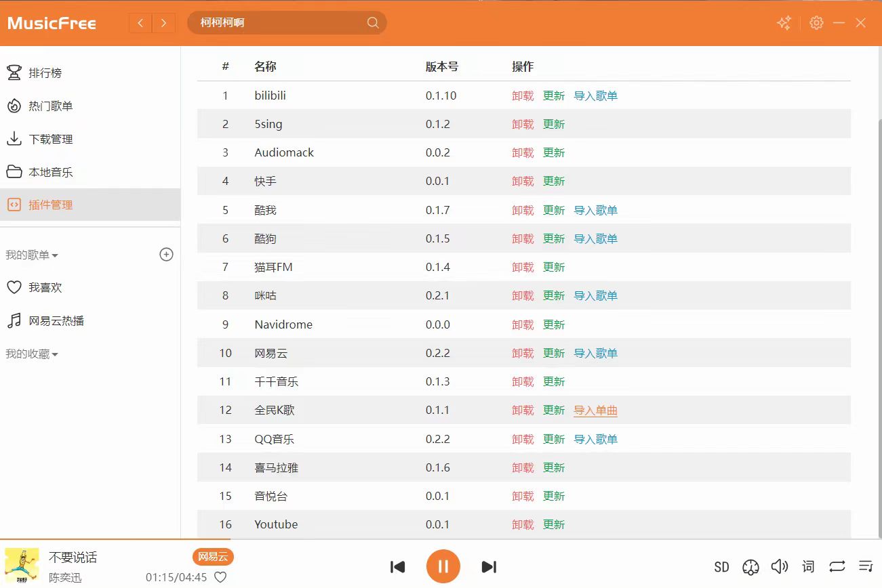Update the 喜马拉雅 plugin

click(x=554, y=467)
